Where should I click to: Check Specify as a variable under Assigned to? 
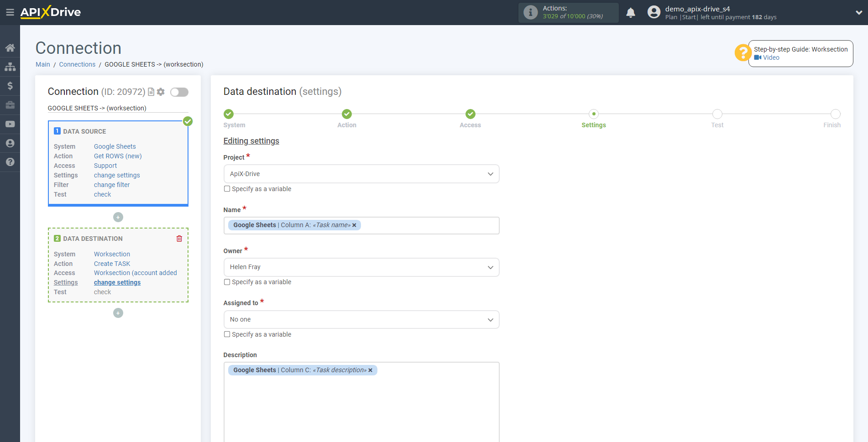[x=227, y=334]
